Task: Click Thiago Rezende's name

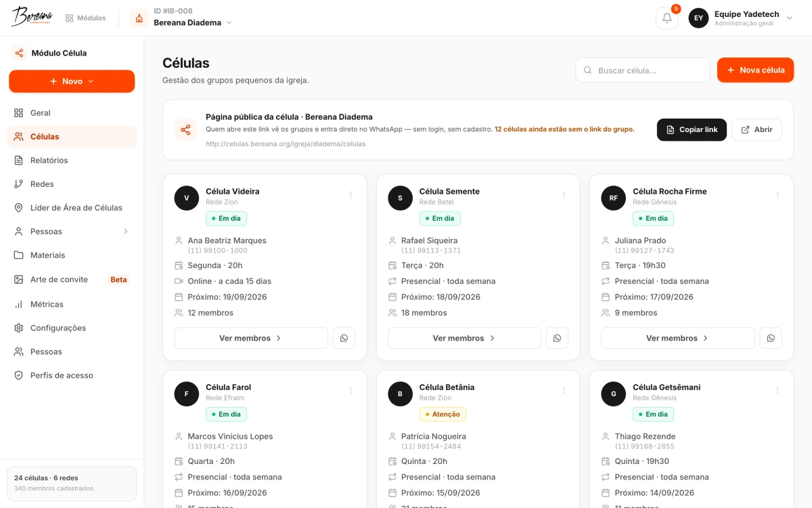Action: click(x=645, y=436)
